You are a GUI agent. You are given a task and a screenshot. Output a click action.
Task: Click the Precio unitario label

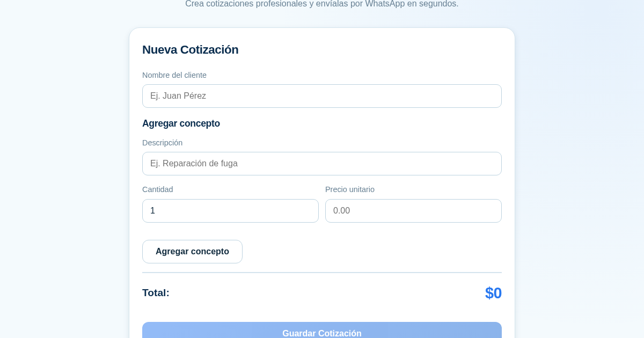coord(350,189)
